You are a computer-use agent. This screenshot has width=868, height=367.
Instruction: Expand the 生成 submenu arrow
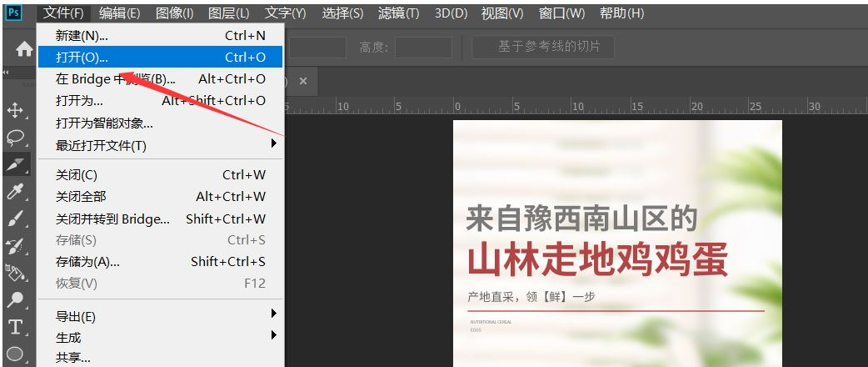tap(273, 334)
